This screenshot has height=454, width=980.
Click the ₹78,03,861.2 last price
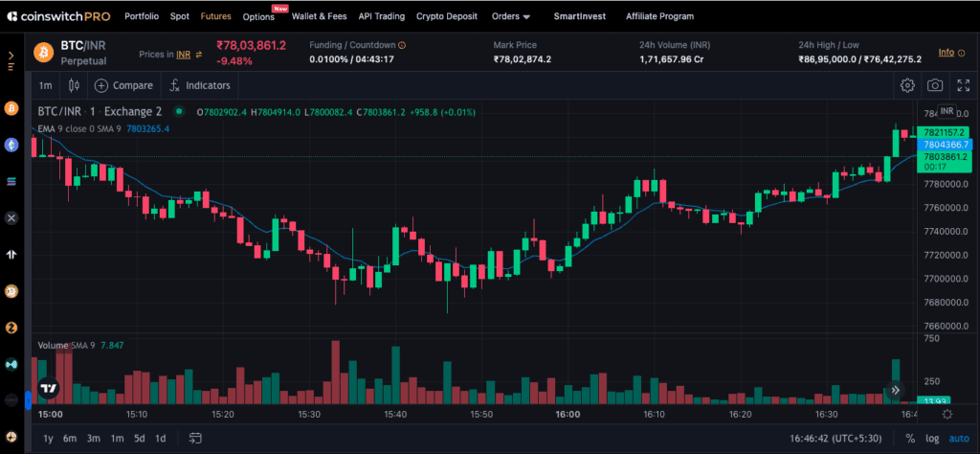pyautogui.click(x=252, y=45)
